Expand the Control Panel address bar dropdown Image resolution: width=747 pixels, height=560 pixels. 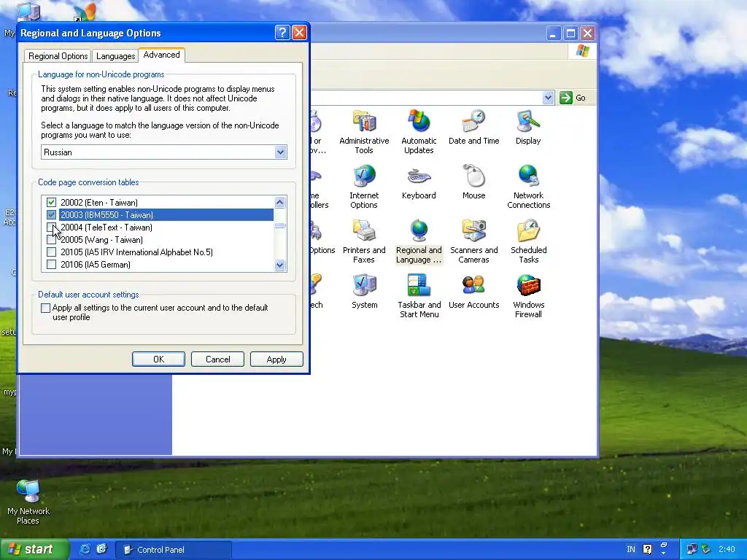point(548,98)
